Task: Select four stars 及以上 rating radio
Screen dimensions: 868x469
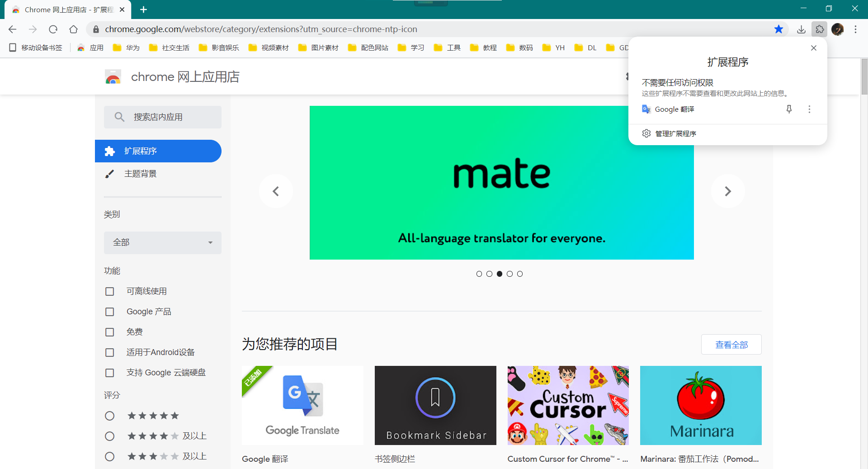Action: [x=109, y=436]
